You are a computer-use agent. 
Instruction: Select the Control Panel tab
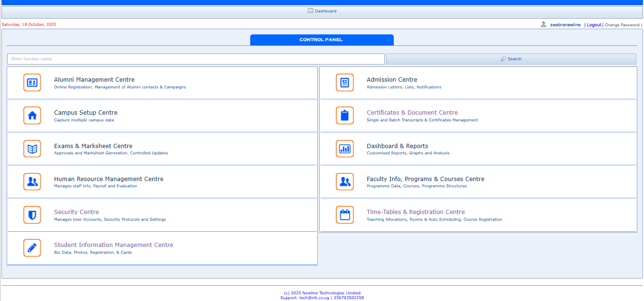(x=322, y=40)
